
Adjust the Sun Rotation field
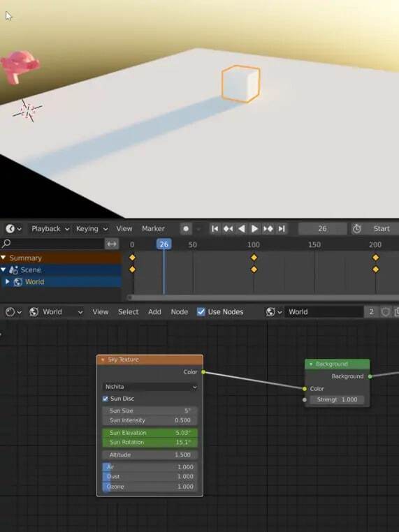(x=150, y=443)
